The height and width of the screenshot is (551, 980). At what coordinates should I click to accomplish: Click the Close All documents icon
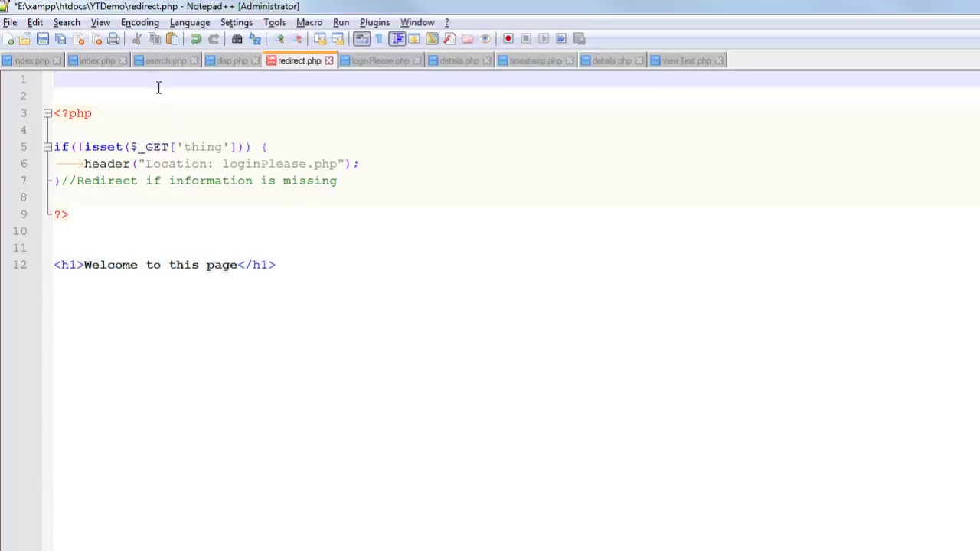point(96,39)
